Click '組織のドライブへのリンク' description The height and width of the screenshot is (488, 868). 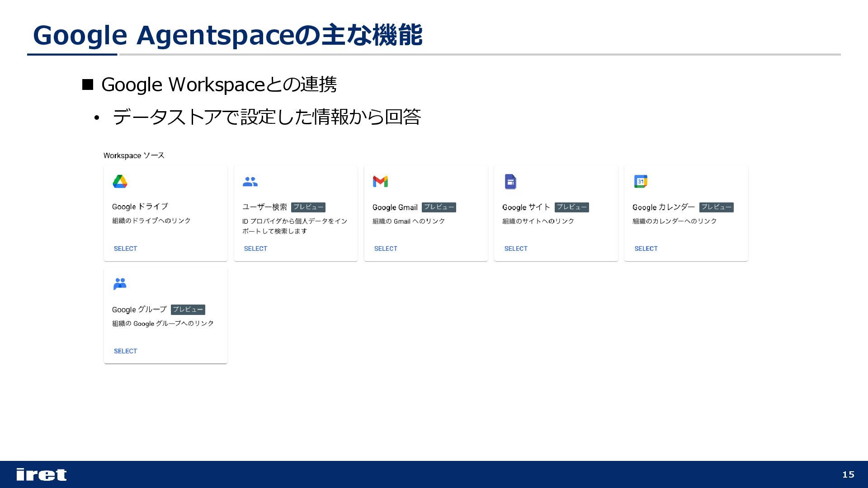click(151, 221)
